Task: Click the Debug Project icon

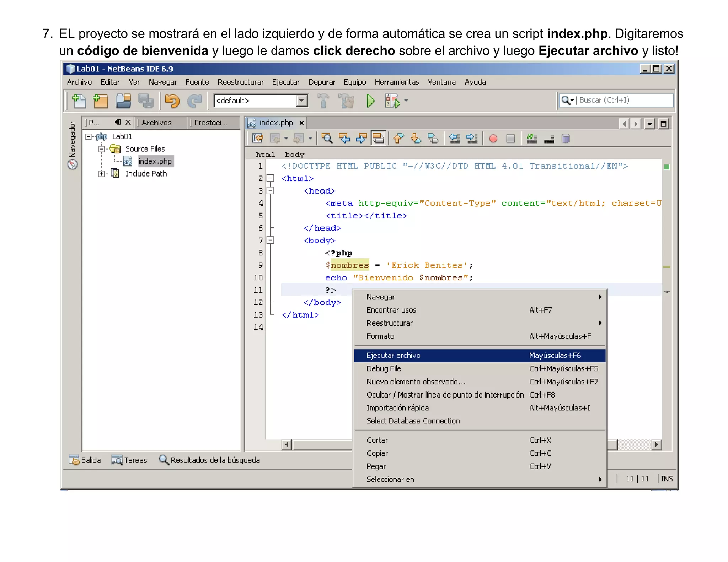Action: pos(392,101)
